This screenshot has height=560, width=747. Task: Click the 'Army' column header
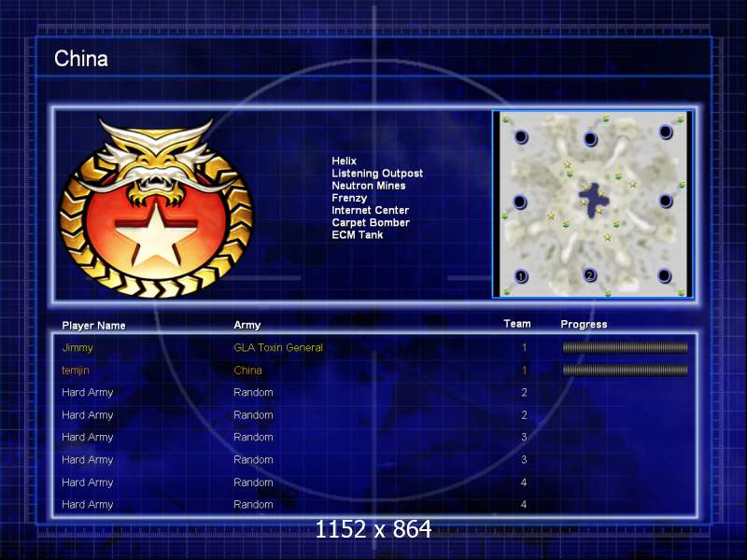pos(247,325)
